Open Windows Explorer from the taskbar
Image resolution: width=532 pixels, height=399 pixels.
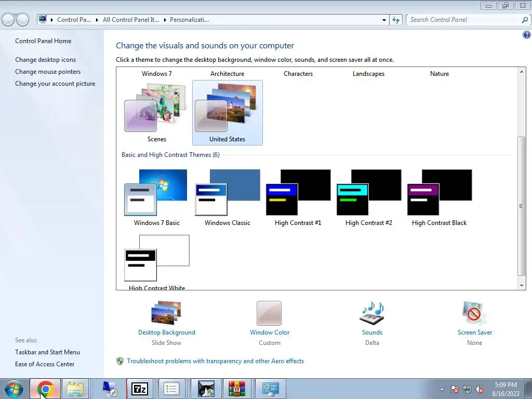click(x=75, y=389)
